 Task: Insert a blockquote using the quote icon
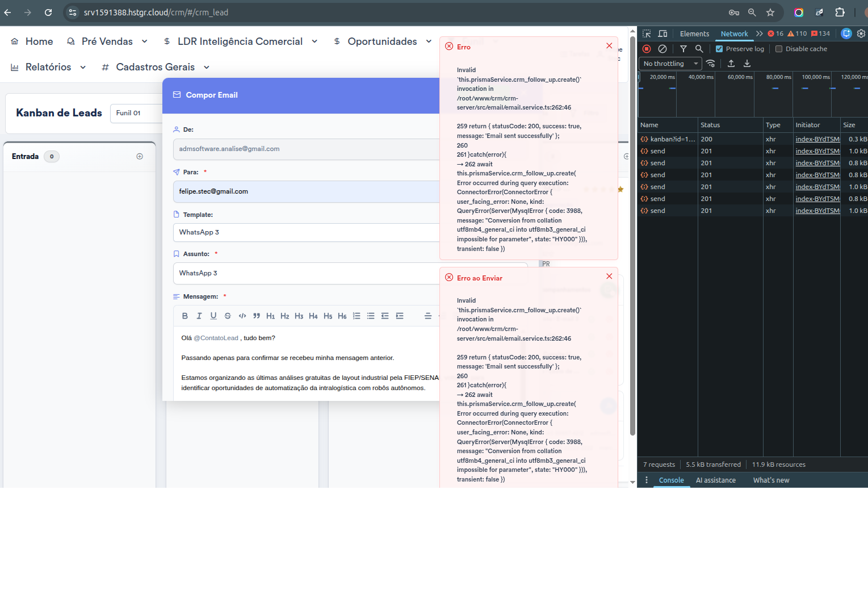[257, 316]
